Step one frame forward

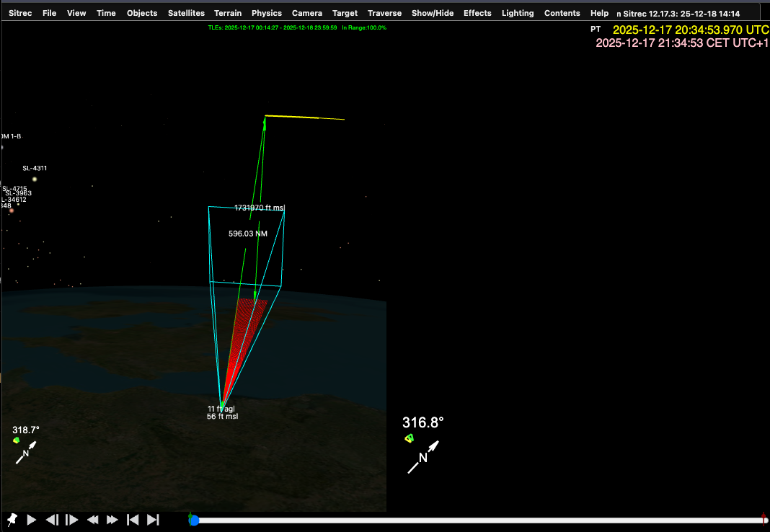[72, 519]
